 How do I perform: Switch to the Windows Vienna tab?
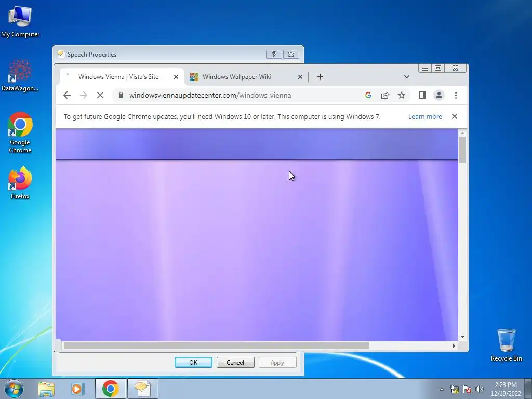click(x=118, y=77)
